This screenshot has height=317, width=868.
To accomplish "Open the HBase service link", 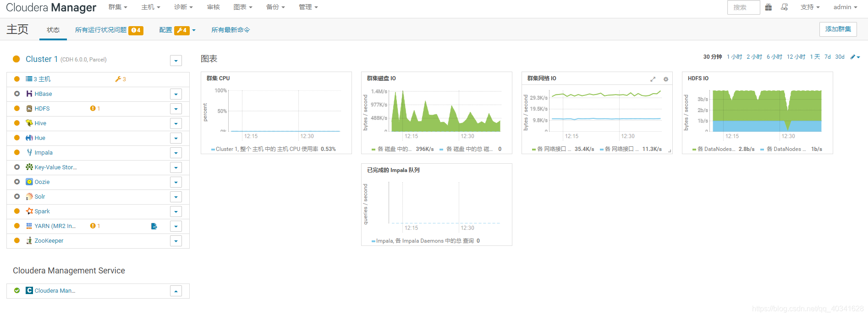I will (43, 94).
